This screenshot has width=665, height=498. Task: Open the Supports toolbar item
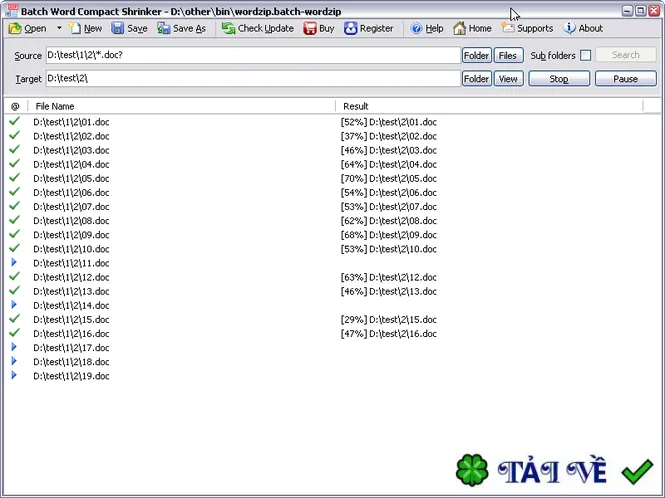coord(527,28)
